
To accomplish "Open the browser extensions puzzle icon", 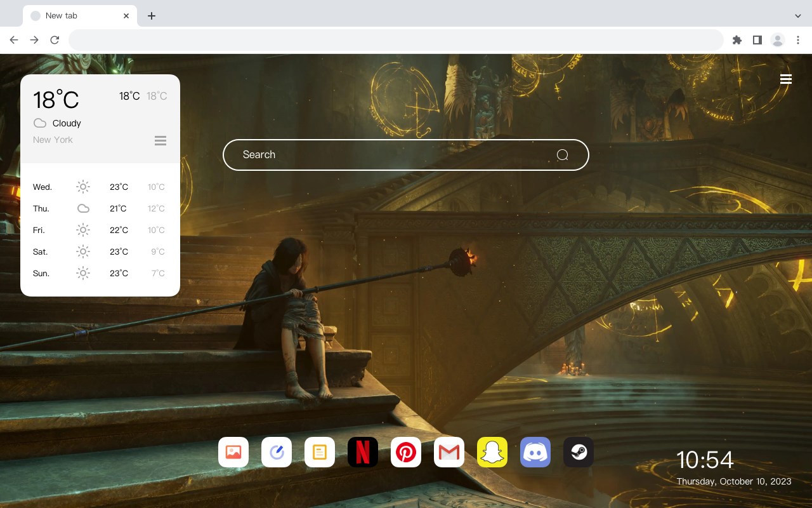I will [x=737, y=40].
